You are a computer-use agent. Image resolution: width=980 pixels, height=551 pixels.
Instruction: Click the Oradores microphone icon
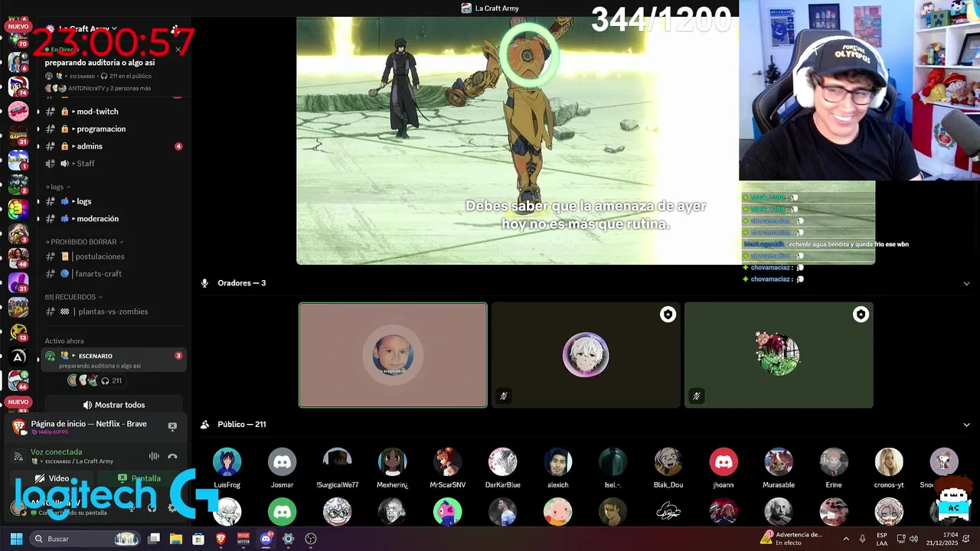[x=204, y=283]
